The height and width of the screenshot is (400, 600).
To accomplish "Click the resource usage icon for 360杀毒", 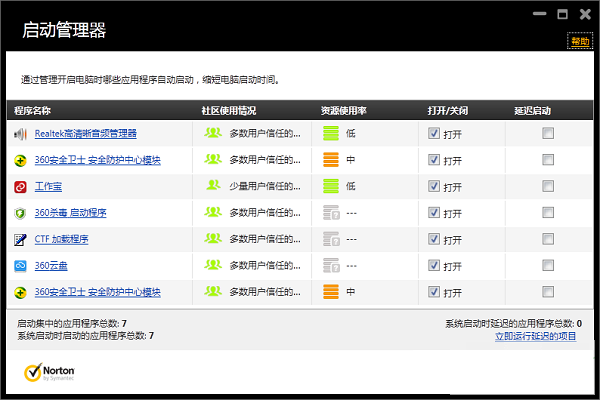I will [x=331, y=213].
